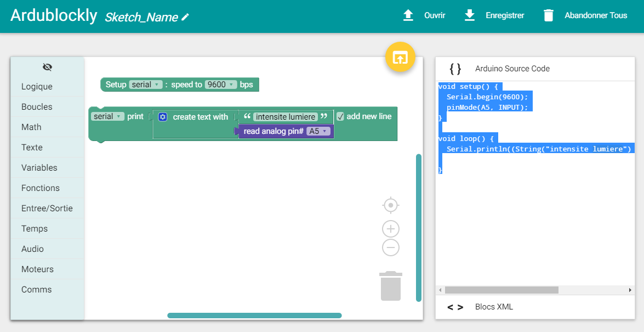Screen dimensions: 644x332
Task: Open serial dropdown in Setup block
Action: coord(146,85)
